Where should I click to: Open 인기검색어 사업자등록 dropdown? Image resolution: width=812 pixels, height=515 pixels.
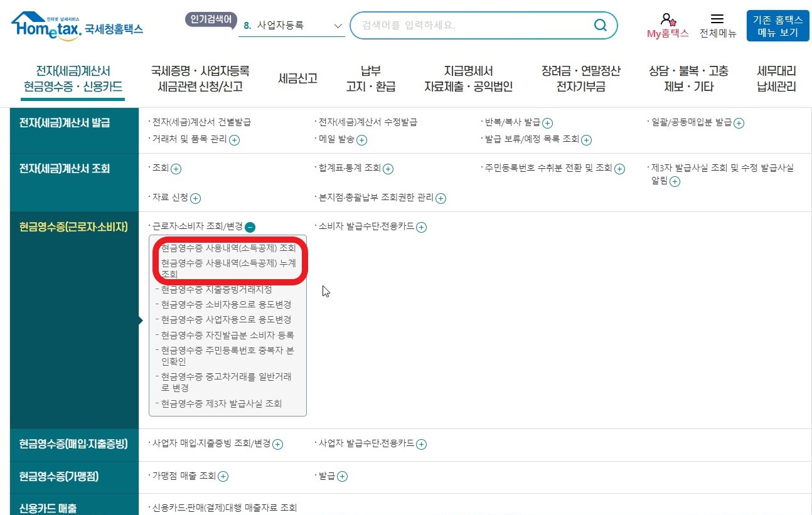(292, 26)
